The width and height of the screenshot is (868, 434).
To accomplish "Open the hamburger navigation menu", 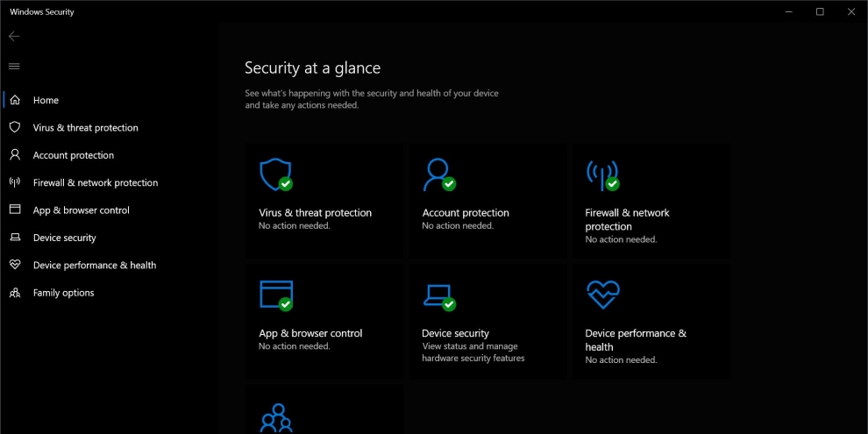I will coord(14,67).
